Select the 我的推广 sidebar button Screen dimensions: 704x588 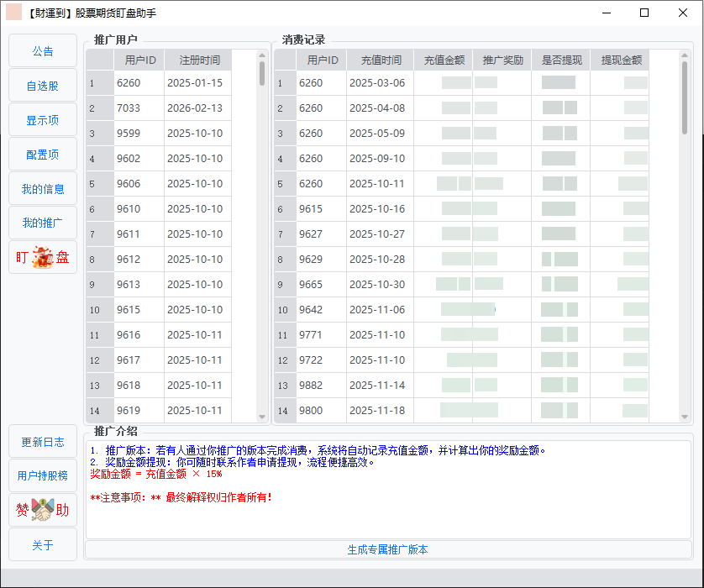[43, 223]
